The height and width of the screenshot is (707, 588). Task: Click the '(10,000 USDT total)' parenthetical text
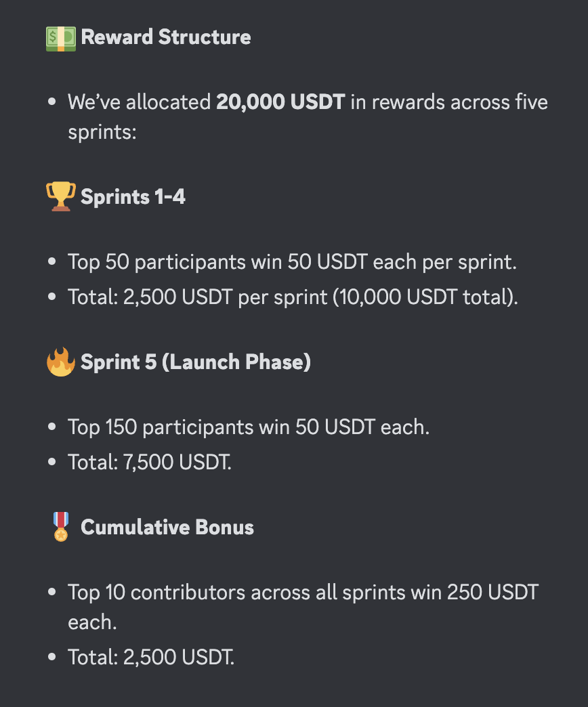point(425,297)
